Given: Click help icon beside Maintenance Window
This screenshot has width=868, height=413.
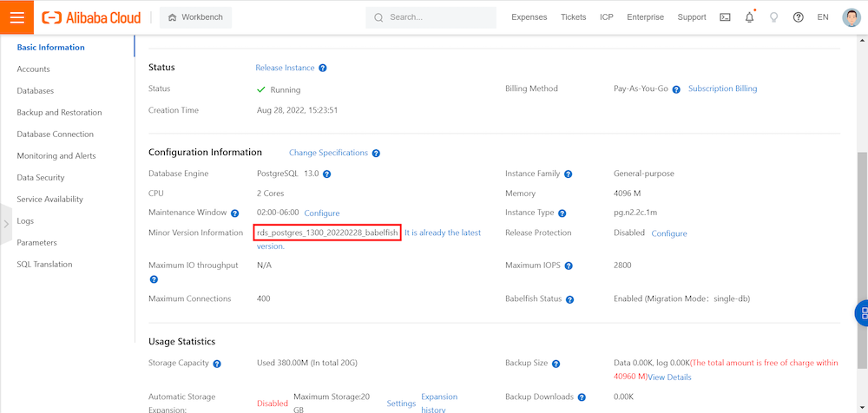Looking at the screenshot, I should coord(234,213).
